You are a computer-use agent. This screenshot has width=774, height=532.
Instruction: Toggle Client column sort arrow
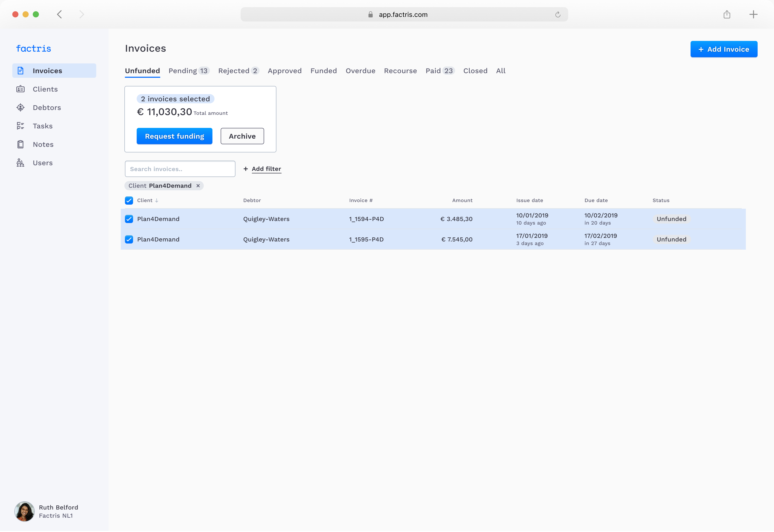[x=156, y=200]
